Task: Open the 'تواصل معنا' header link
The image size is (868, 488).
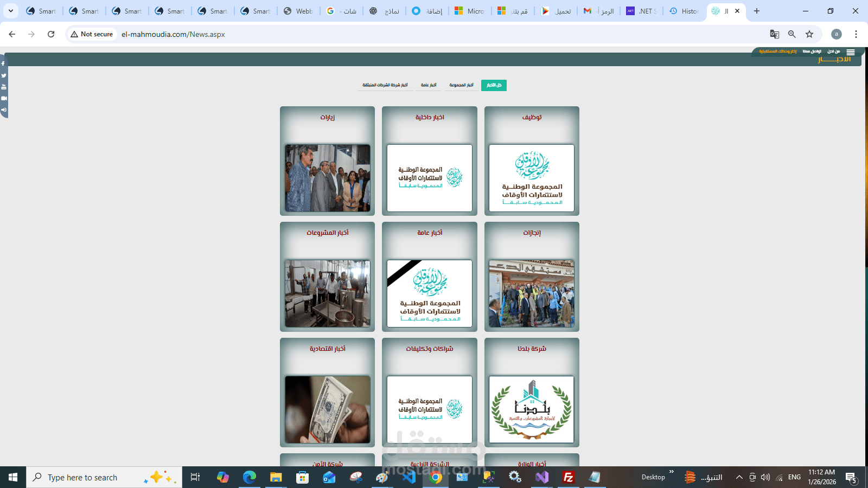Action: (x=812, y=52)
